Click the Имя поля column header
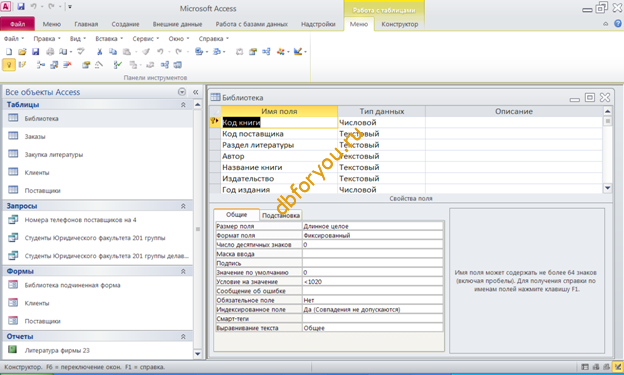This screenshot has height=375, width=624. tap(279, 111)
